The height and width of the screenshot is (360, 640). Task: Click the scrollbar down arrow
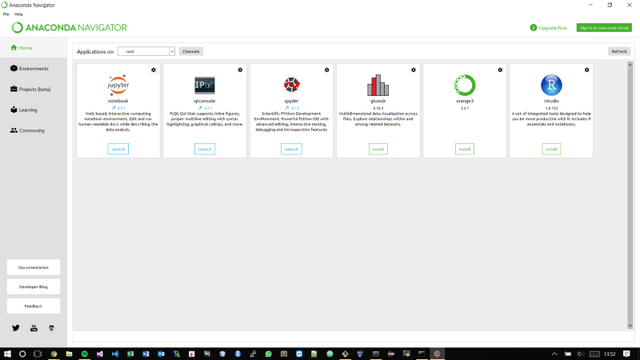pos(630,326)
